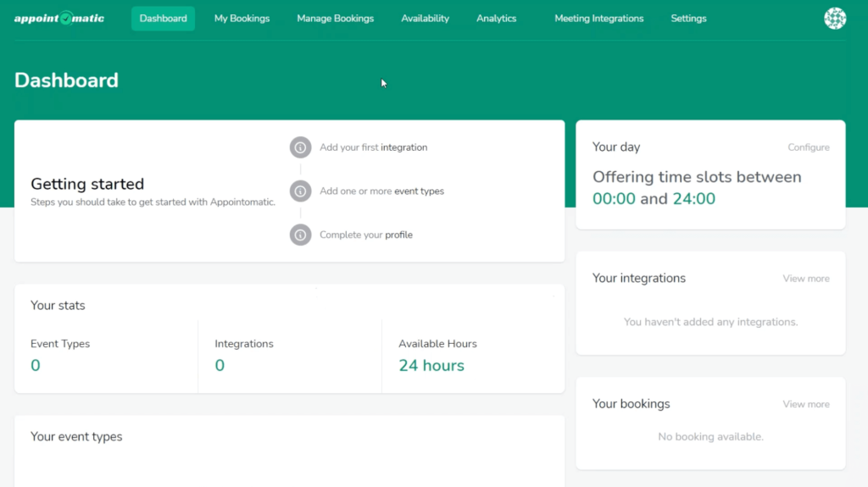Click the info icon beside event types step
Viewport: 868px width, 487px height.
(x=300, y=191)
